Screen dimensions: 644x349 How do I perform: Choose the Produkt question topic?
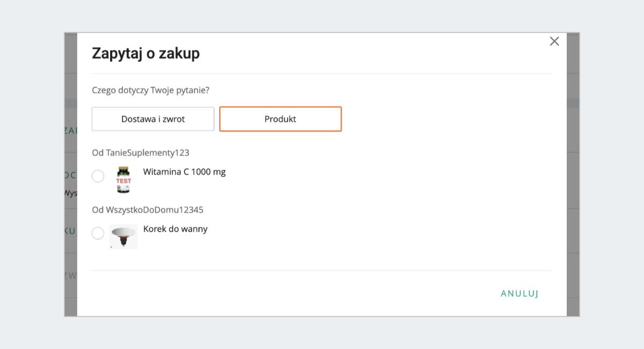[280, 119]
